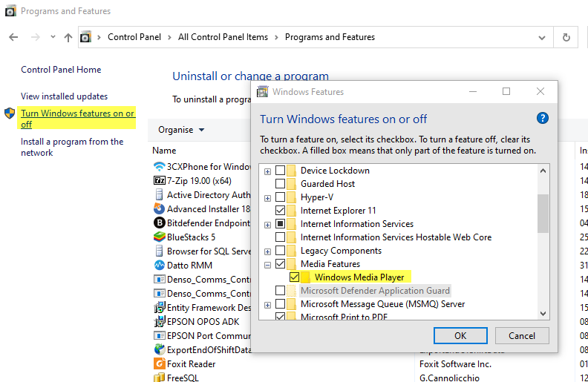Screen dimensions: 588x382
Task: Click the Programs and Features title icon
Action: [x=10, y=11]
